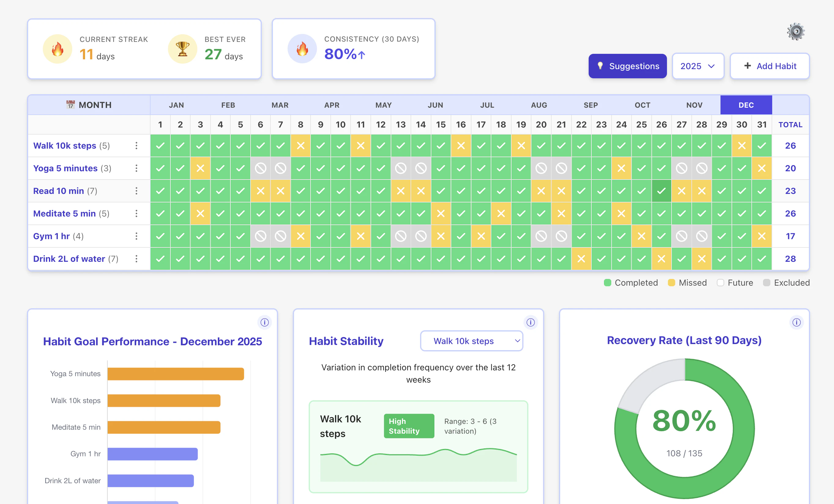
Task: Toggle Yoga 5 minutes cell for day 3
Action: 200,168
